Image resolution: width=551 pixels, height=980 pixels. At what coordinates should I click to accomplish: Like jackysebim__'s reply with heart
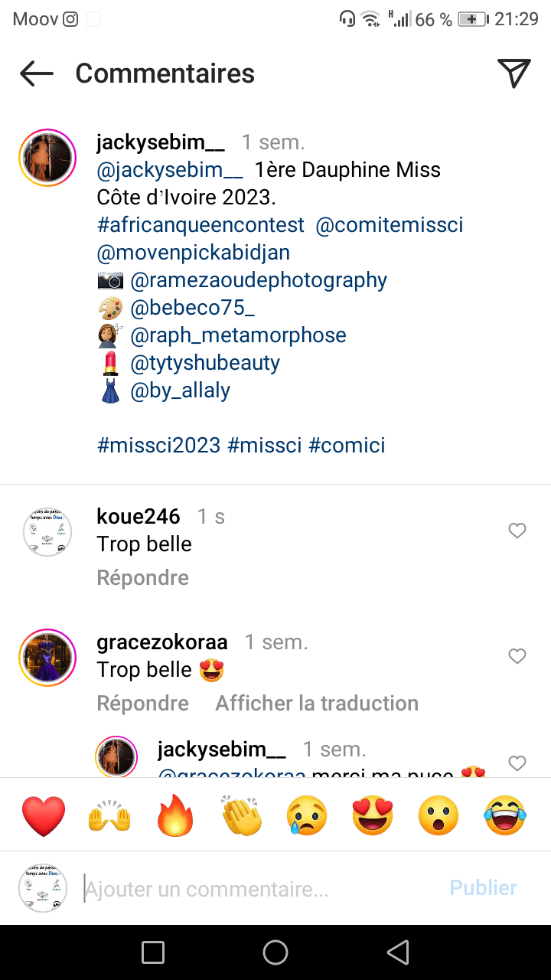tap(517, 763)
